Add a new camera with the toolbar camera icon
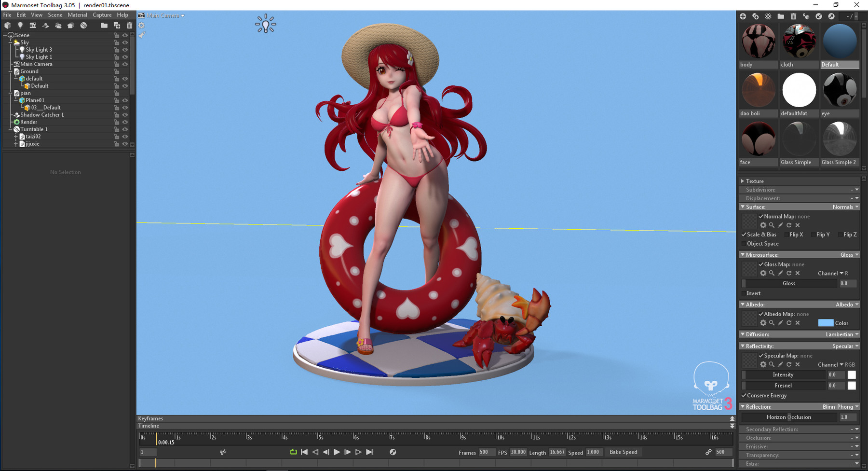 click(33, 26)
